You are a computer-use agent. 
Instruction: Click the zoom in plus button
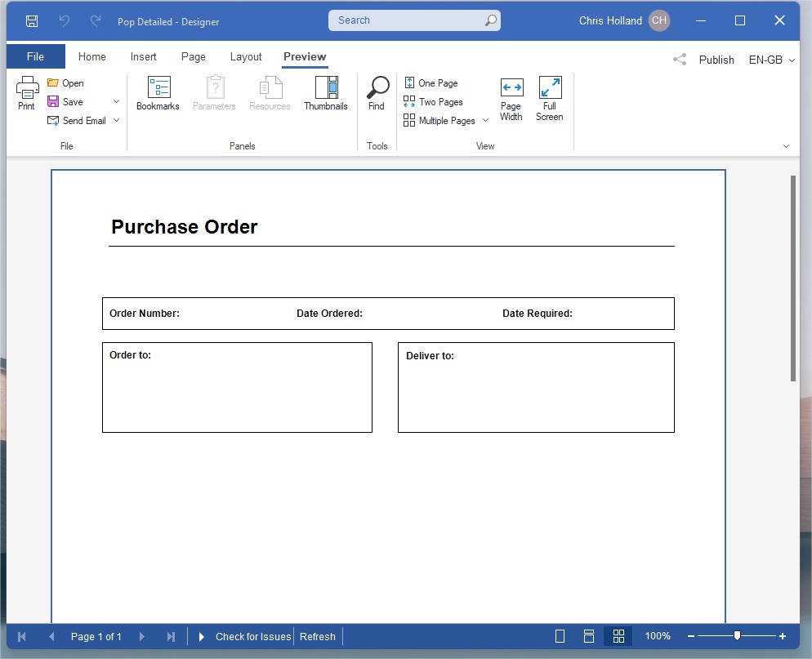coord(783,635)
